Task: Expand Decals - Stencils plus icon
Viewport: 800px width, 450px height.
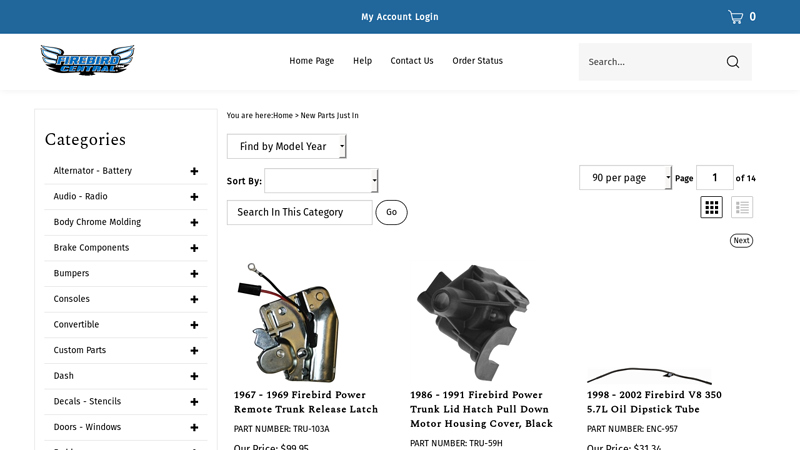Action: click(194, 402)
